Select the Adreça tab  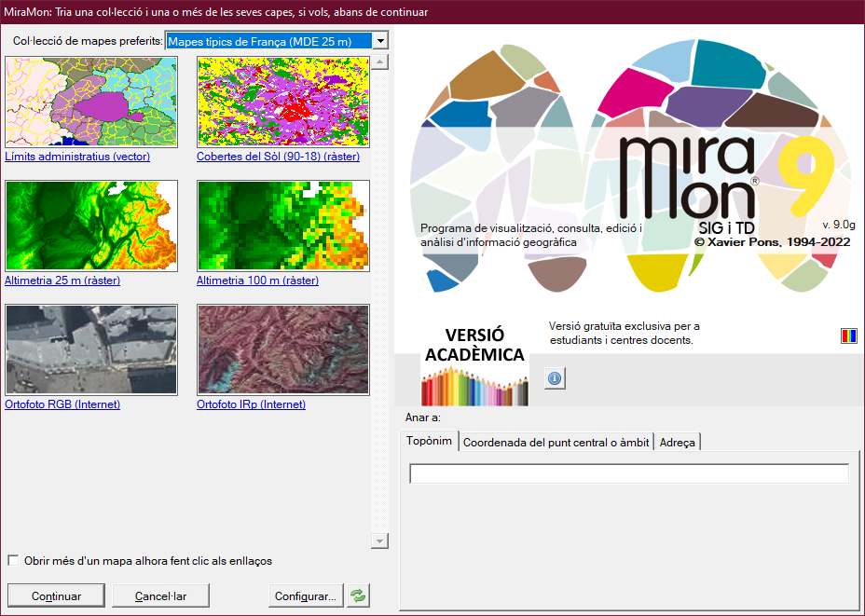coord(678,443)
